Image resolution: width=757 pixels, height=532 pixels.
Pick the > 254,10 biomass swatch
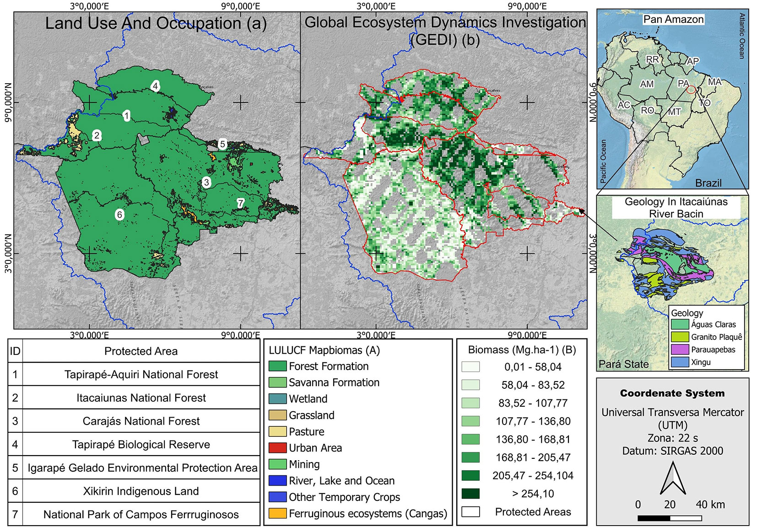pos(470,494)
